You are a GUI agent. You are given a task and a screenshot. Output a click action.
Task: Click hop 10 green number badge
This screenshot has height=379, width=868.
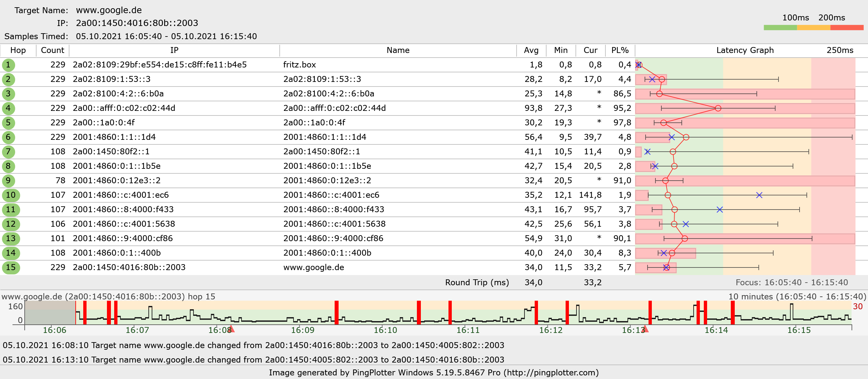(11, 195)
